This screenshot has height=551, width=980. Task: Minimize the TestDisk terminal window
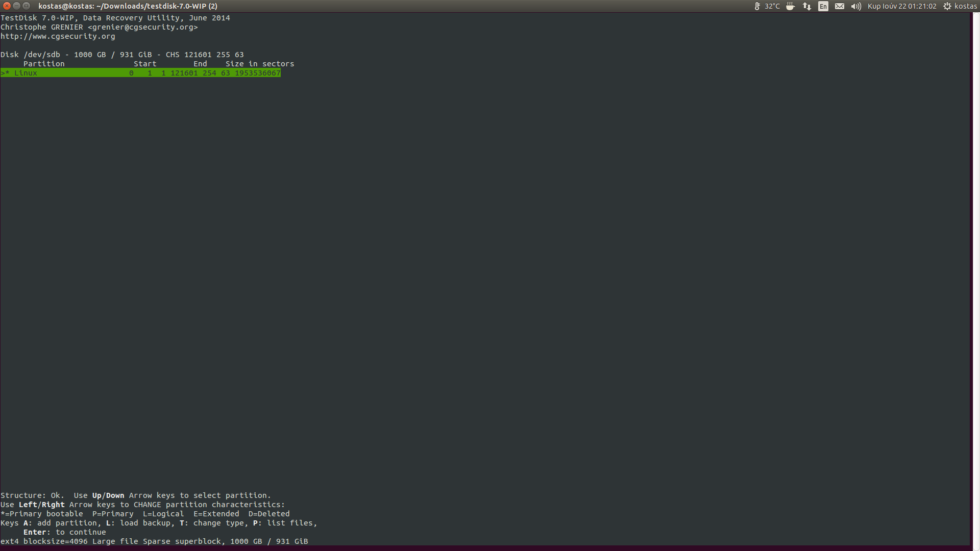pos(15,6)
